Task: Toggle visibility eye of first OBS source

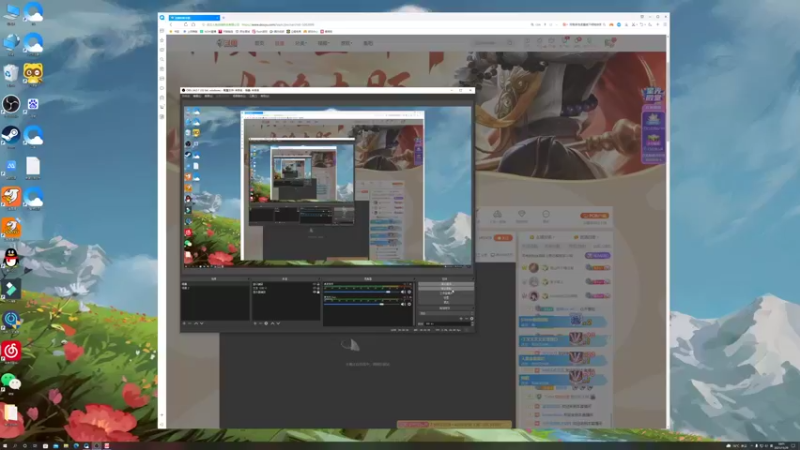Action: 314,284
